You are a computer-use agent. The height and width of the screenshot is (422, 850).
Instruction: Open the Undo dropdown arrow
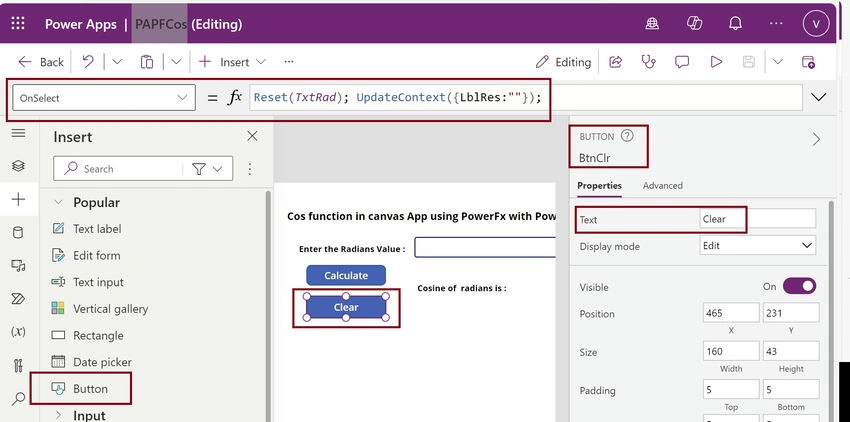(117, 62)
